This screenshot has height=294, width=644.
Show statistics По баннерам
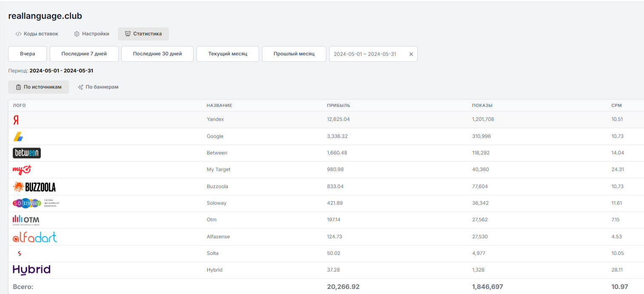[x=98, y=87]
